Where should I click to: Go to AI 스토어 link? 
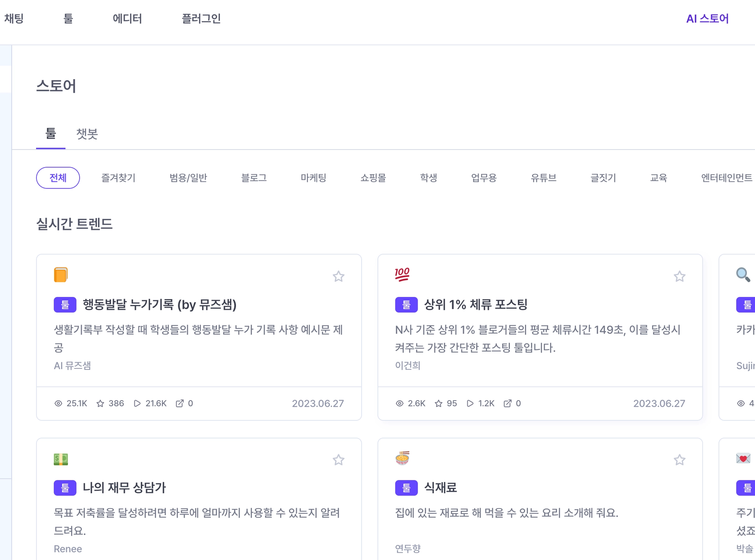(x=707, y=19)
